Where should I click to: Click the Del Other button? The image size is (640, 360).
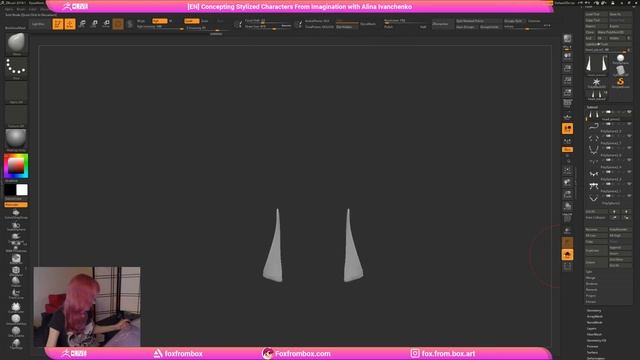point(620,260)
